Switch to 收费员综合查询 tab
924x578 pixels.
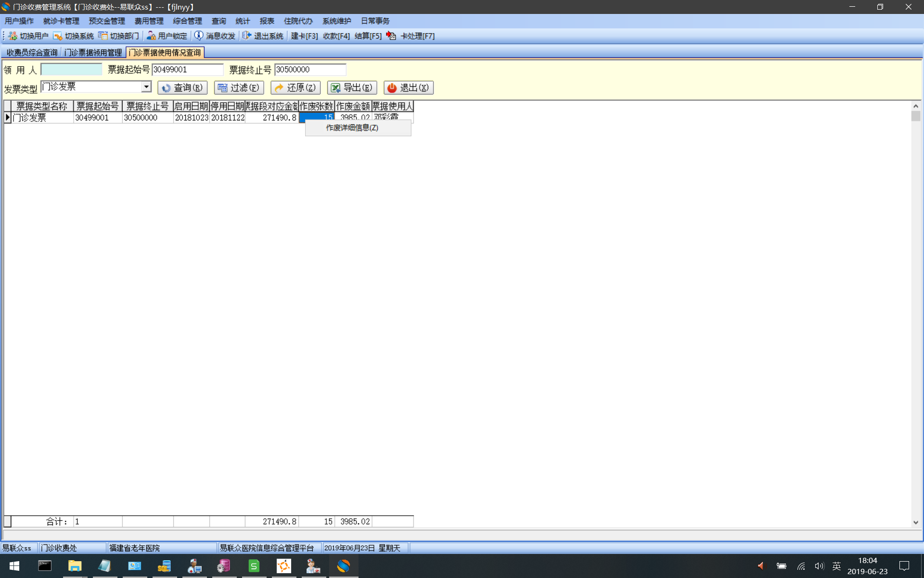click(32, 53)
